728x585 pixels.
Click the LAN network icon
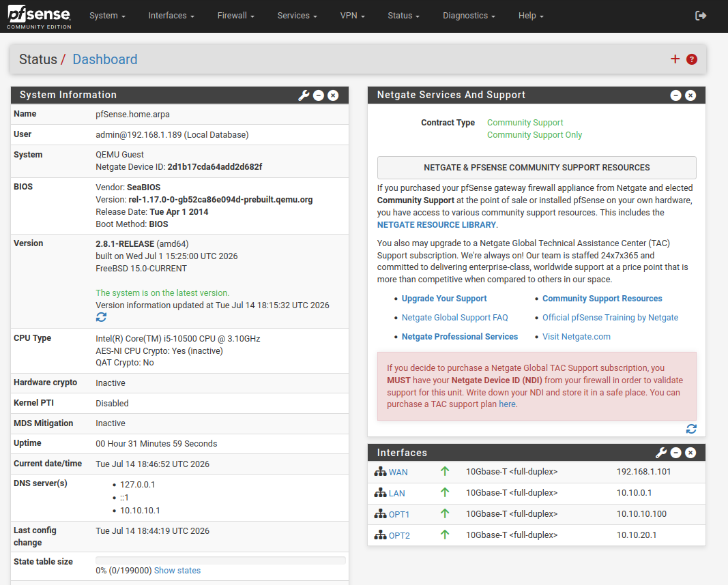[380, 493]
